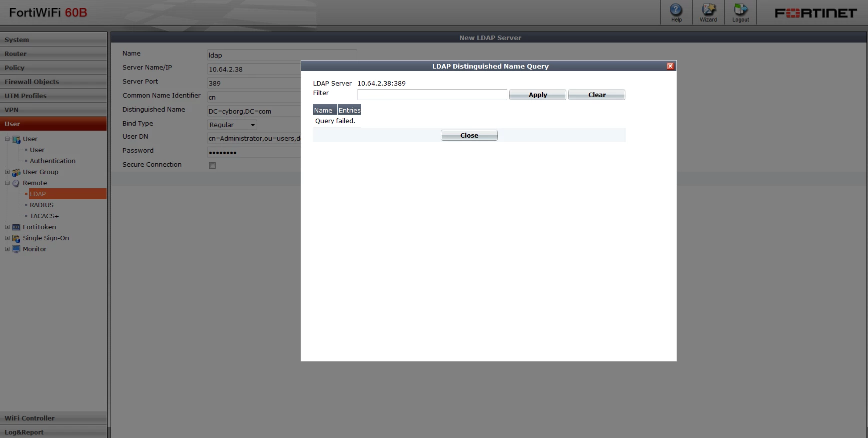
Task: Open the Log&Report section
Action: click(54, 432)
